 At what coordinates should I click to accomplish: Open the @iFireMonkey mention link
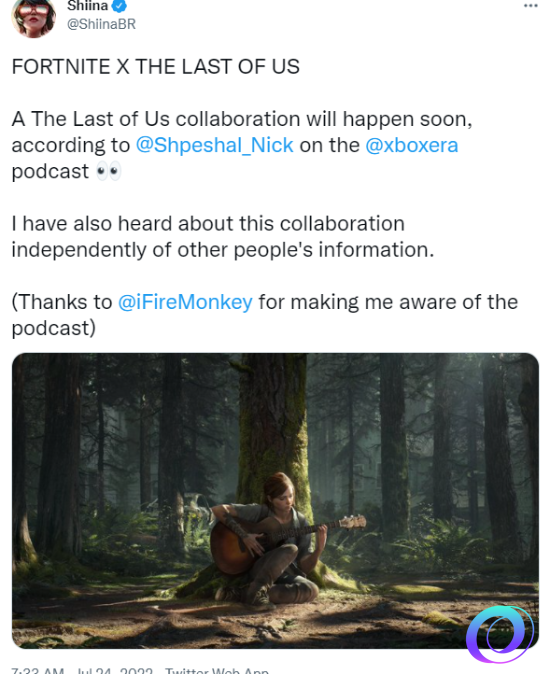pyautogui.click(x=185, y=302)
